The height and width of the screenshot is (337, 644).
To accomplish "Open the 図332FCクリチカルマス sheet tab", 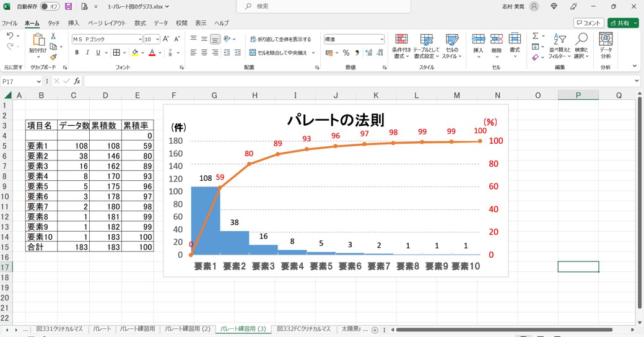I will click(x=303, y=329).
